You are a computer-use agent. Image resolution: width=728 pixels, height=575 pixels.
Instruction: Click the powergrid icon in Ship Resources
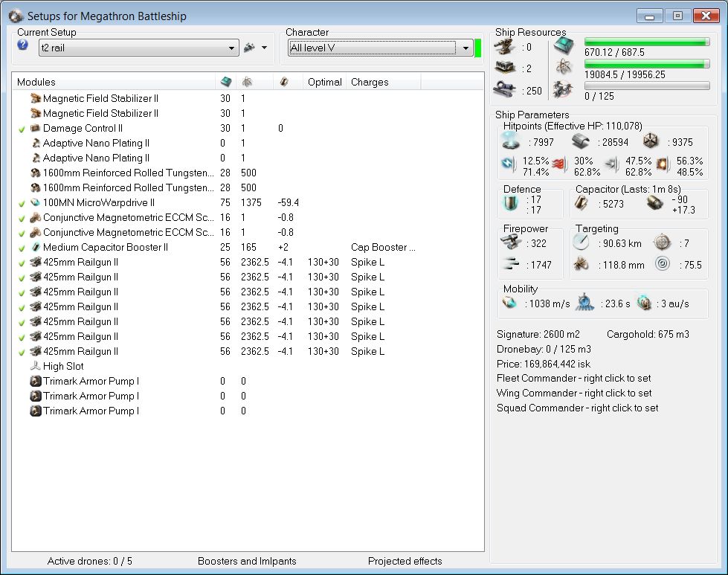(x=564, y=68)
